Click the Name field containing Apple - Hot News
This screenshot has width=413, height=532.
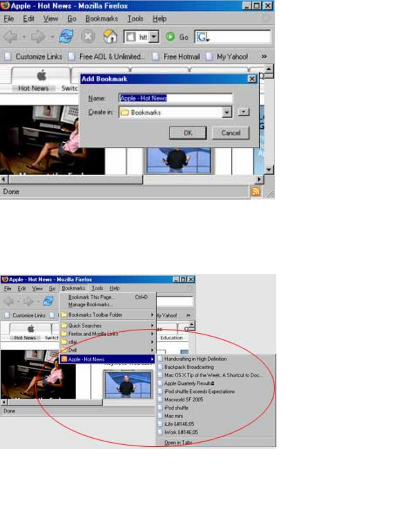point(175,98)
